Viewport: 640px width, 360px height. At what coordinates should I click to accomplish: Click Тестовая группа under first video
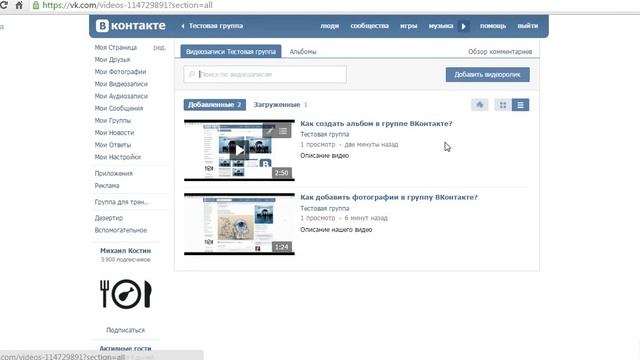pos(325,134)
